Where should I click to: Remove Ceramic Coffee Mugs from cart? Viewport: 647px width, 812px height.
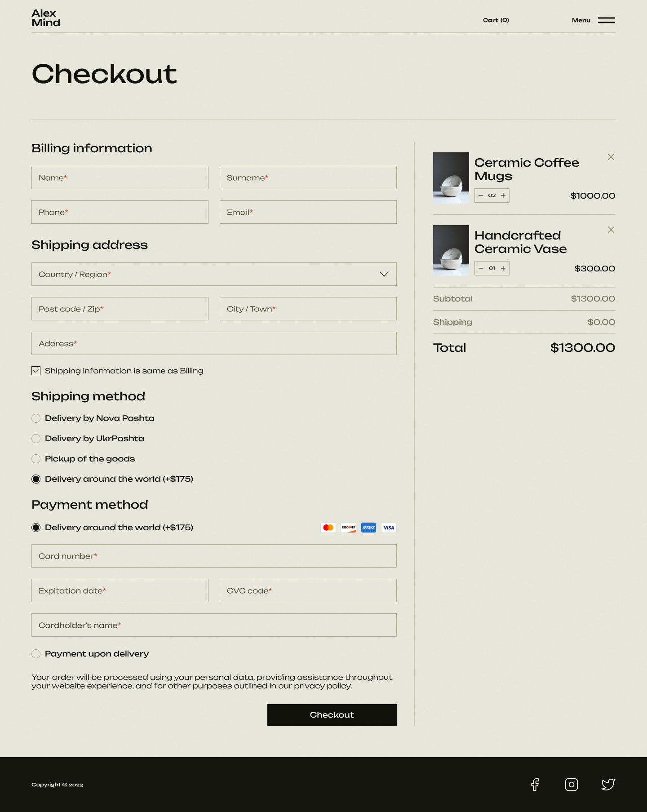[x=611, y=157]
